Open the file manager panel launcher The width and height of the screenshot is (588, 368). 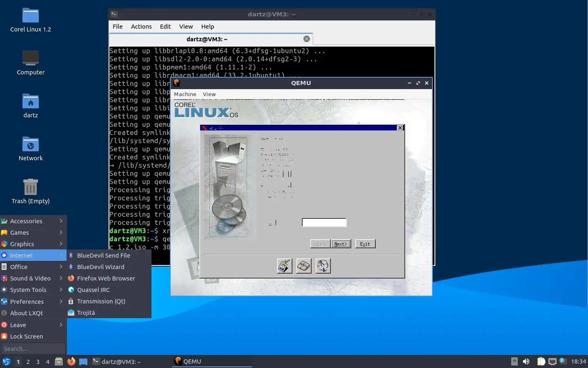(x=59, y=361)
